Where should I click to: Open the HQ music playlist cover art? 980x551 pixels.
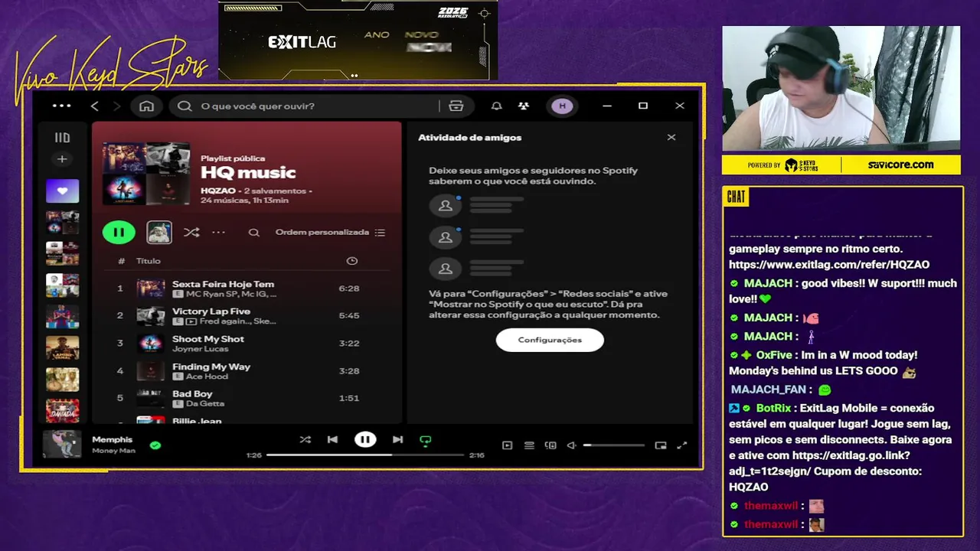(146, 173)
